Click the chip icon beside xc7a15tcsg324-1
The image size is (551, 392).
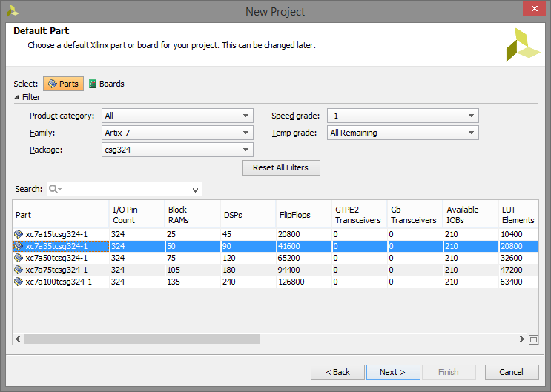(x=19, y=234)
